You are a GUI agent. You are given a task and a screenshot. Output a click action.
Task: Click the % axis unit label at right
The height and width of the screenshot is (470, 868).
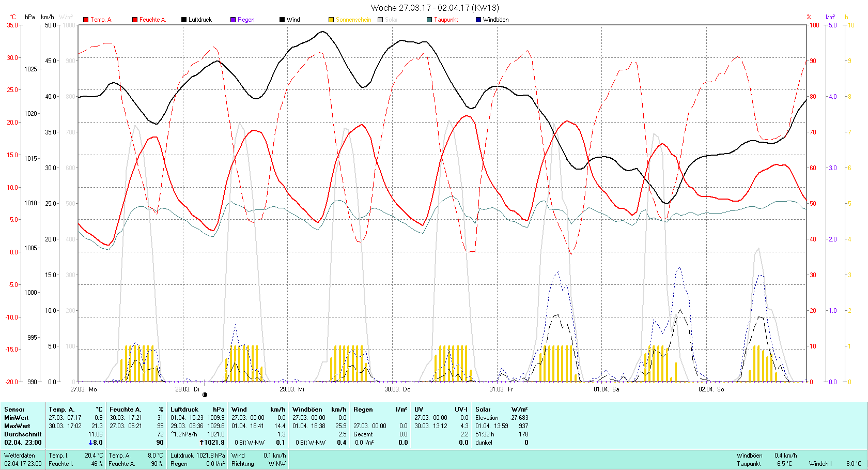pos(809,17)
